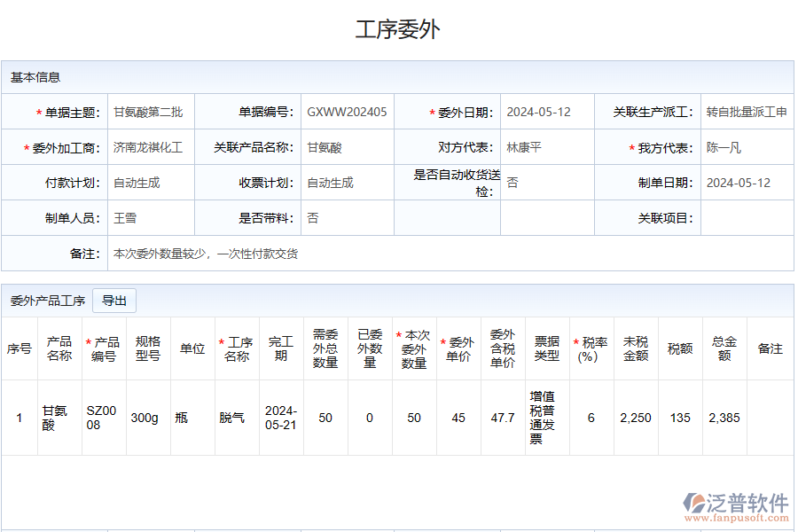Collapse the 基本信息 section header
This screenshot has height=532, width=798.
tap(35, 77)
